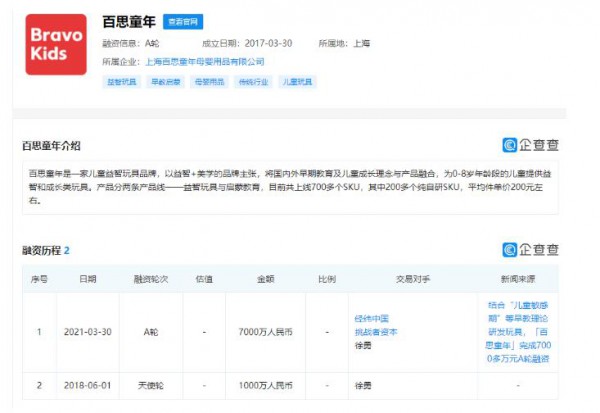Click investor 徐勇 in A轮 row
The width and height of the screenshot is (600, 413).
[363, 346]
